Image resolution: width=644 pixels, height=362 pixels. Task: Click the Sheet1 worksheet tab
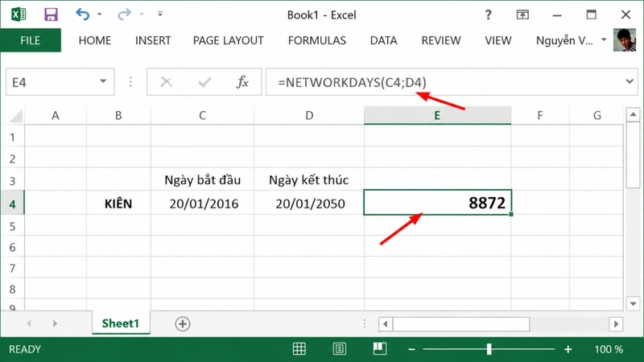click(121, 323)
